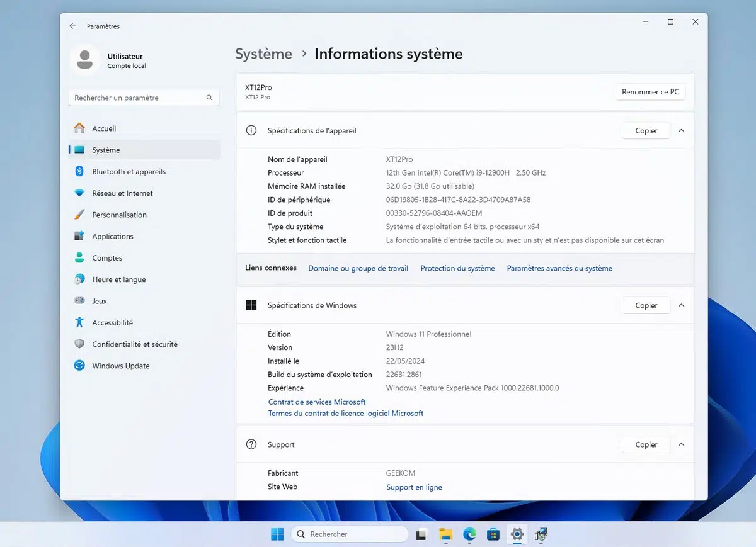Click the back arrow in Paramètres header

click(73, 26)
